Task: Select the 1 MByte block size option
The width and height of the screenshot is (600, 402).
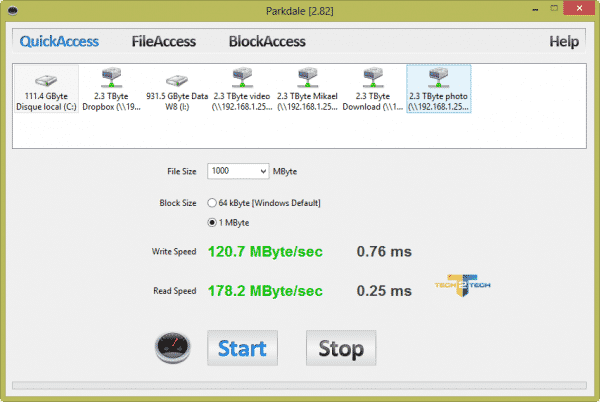Action: click(x=212, y=223)
